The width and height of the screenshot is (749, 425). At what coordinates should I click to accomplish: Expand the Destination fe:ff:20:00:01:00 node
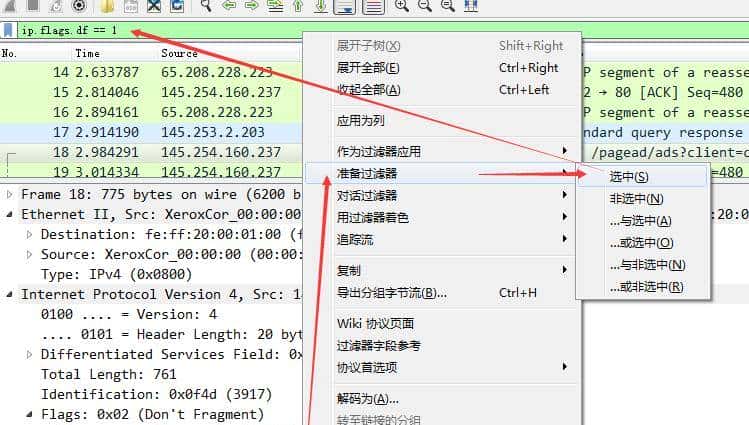29,234
